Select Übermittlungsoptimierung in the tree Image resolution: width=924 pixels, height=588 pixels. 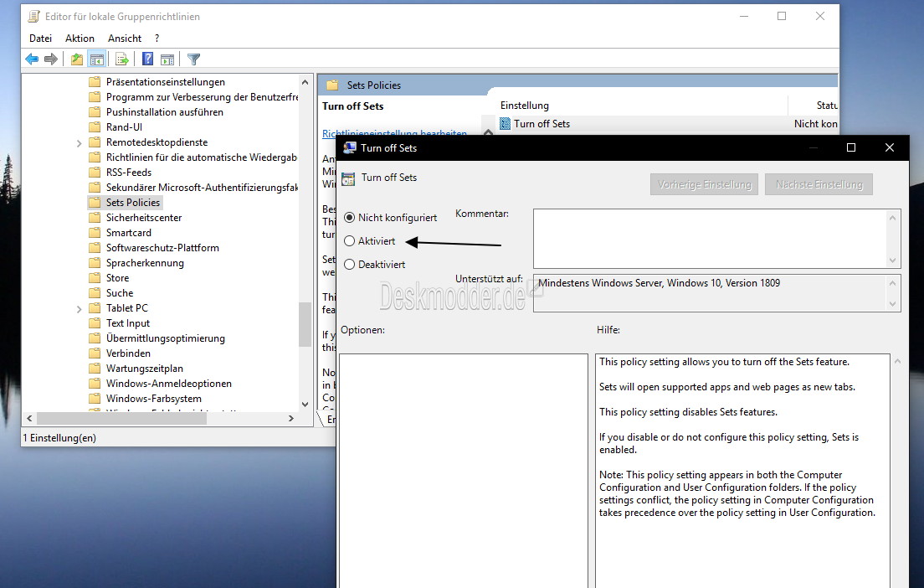[x=166, y=338]
